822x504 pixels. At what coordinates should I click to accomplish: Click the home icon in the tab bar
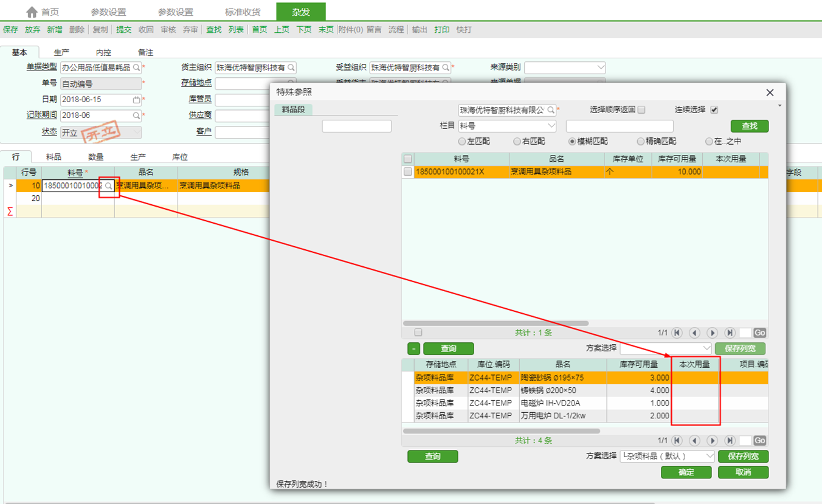[x=32, y=12]
